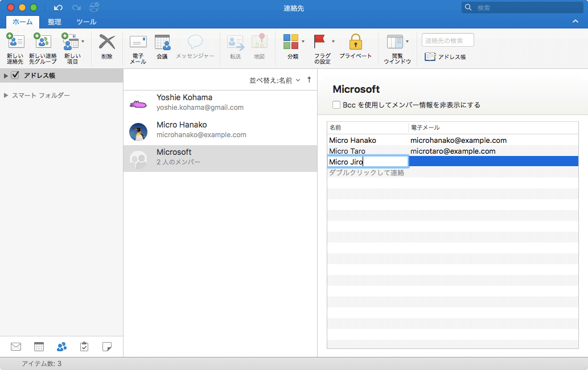
Task: Click Micro Hanako's penguin avatar thumbnail
Action: point(138,132)
